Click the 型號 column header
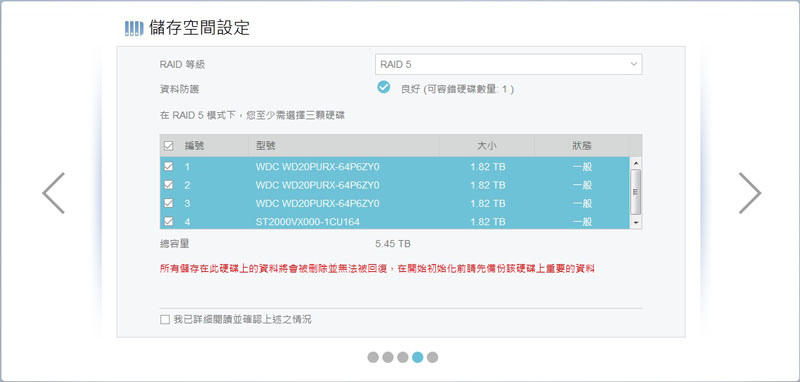The width and height of the screenshot is (800, 382). pyautogui.click(x=265, y=146)
